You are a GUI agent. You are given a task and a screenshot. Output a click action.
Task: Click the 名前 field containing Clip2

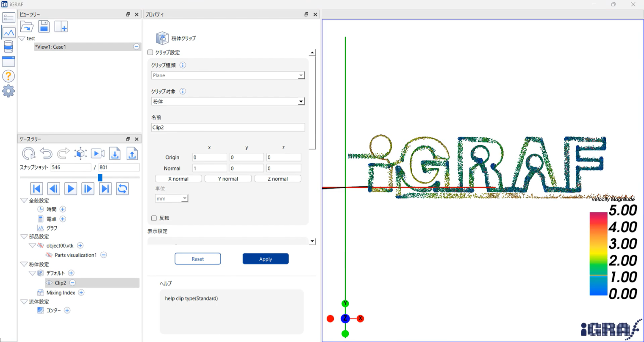click(x=228, y=128)
